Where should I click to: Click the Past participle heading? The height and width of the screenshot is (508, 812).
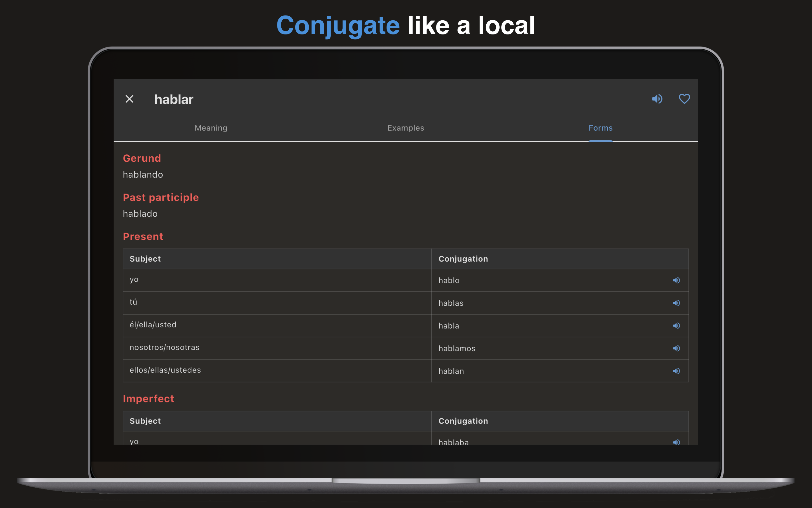161,198
